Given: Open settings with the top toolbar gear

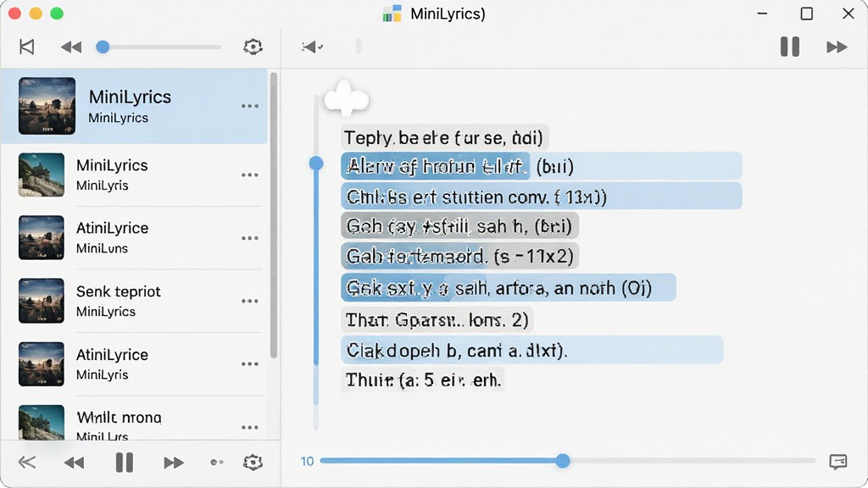Looking at the screenshot, I should point(253,47).
